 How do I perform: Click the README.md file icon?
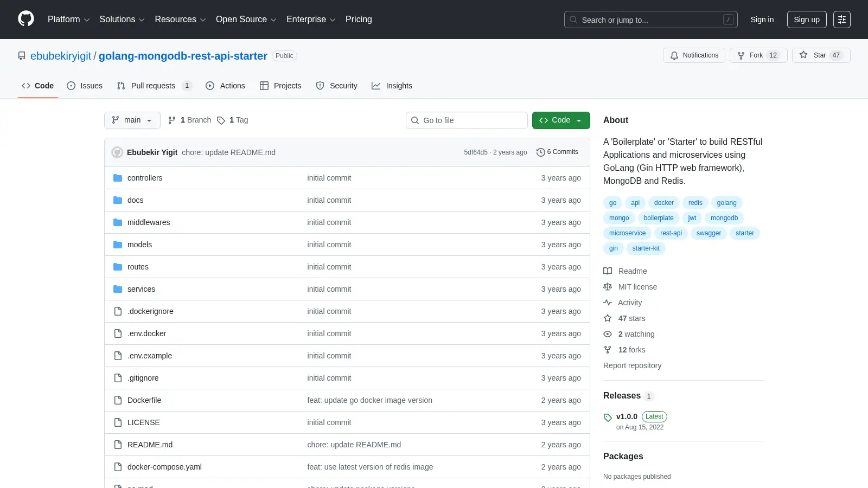[x=118, y=445]
